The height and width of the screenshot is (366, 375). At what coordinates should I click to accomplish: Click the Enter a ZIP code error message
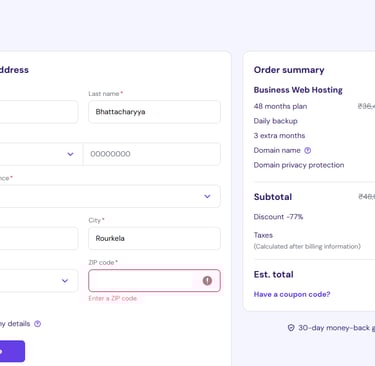tap(113, 298)
